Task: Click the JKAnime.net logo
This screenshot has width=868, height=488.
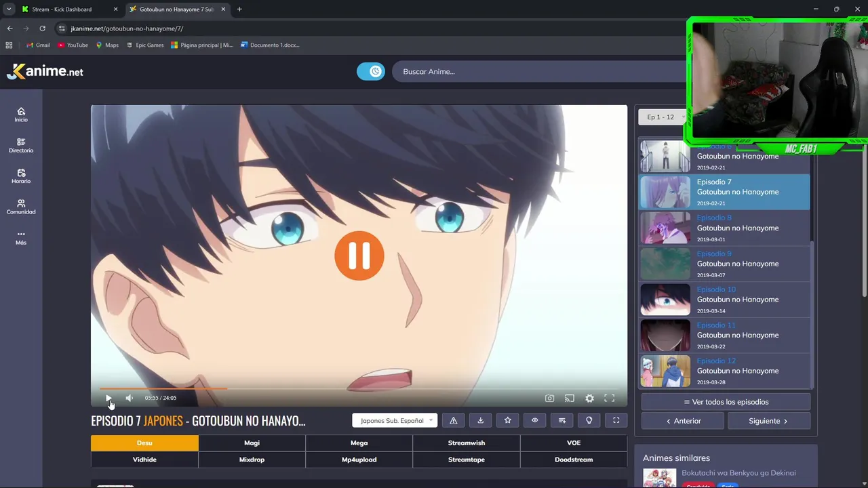Action: tap(45, 71)
